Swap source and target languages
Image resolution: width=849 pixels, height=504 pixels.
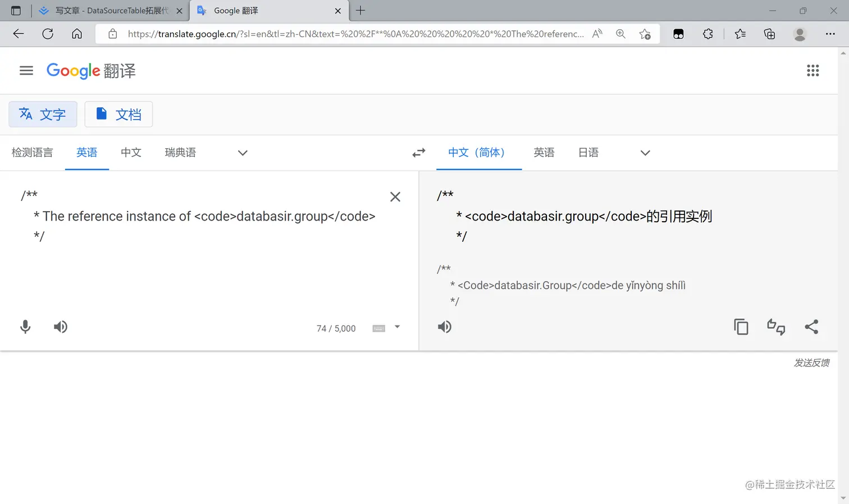point(419,153)
